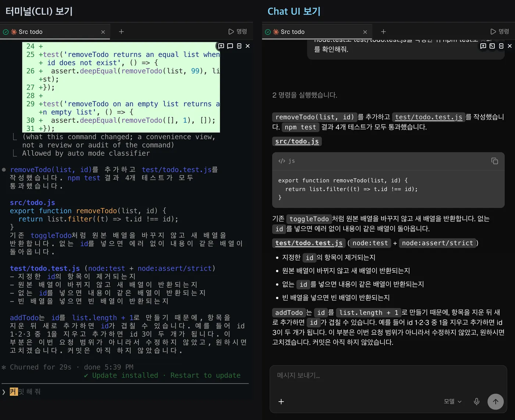Click the new chat icon in Chat UI pane

pyautogui.click(x=483, y=46)
